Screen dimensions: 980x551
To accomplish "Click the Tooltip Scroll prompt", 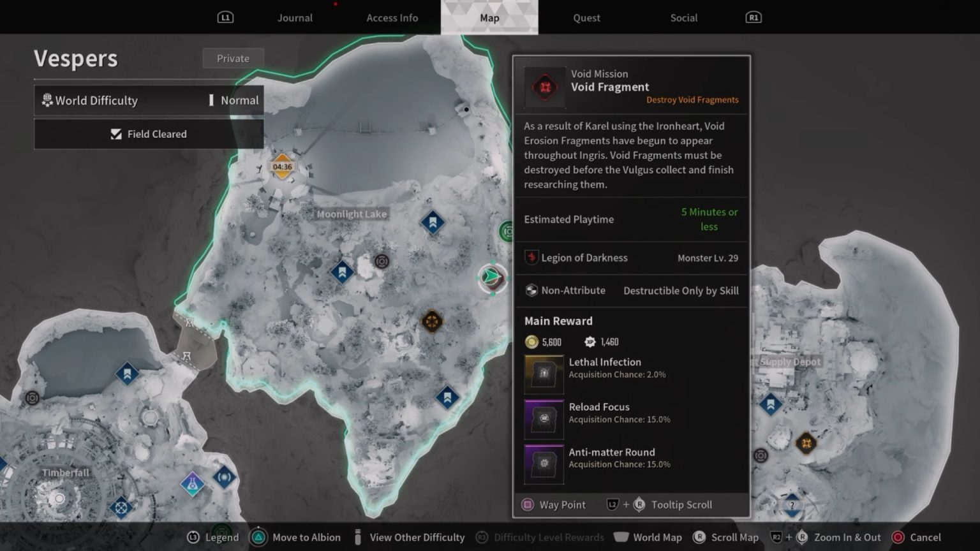I will (659, 504).
